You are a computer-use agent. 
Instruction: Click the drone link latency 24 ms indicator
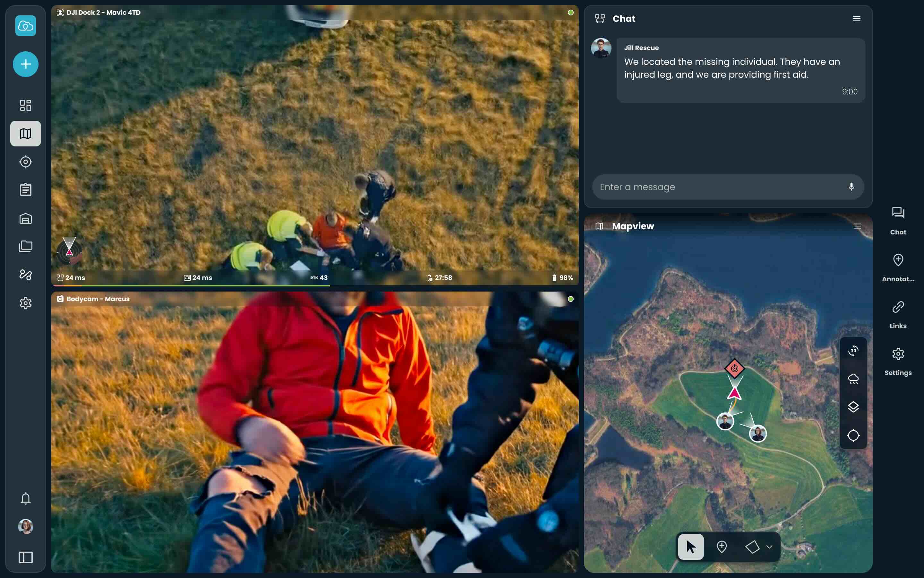(x=71, y=278)
